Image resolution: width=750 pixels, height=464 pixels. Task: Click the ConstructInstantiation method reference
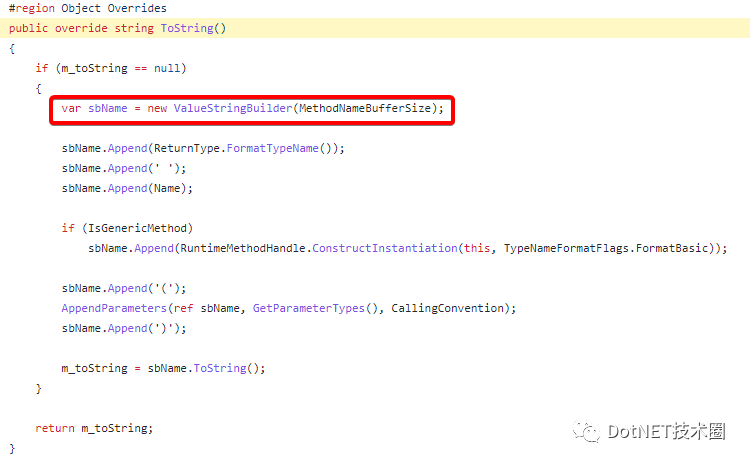385,248
